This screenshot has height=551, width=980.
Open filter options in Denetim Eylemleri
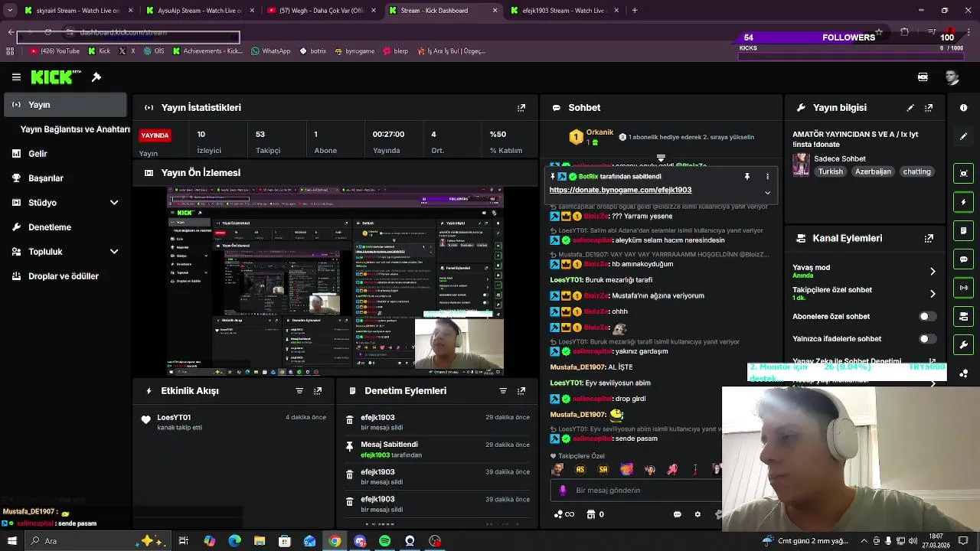[x=503, y=391]
